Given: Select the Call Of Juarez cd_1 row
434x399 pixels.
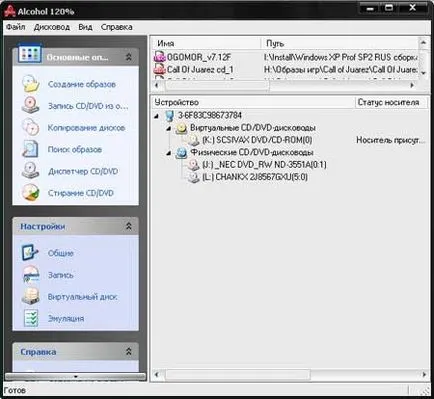Looking at the screenshot, I should point(285,70).
